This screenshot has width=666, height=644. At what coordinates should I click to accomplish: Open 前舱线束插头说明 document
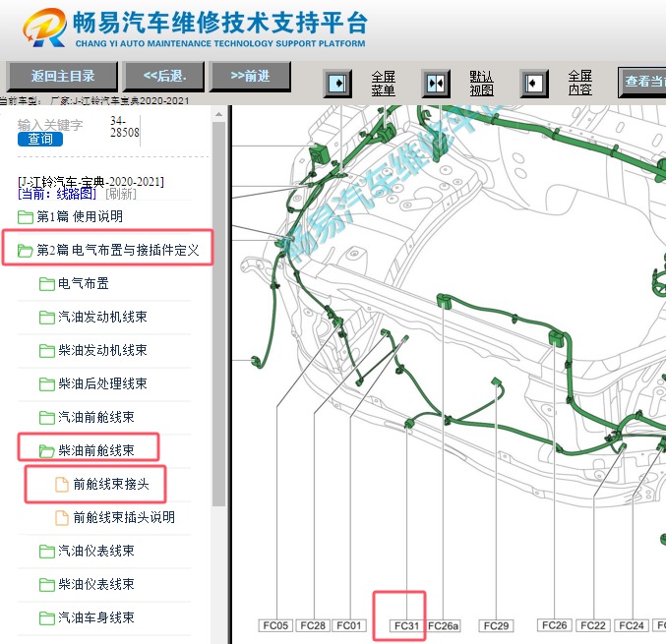[124, 517]
